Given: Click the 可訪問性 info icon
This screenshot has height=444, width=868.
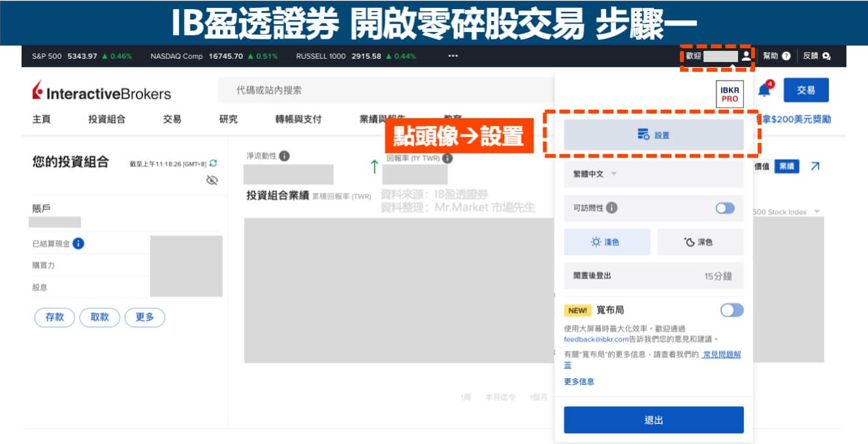Looking at the screenshot, I should [611, 208].
